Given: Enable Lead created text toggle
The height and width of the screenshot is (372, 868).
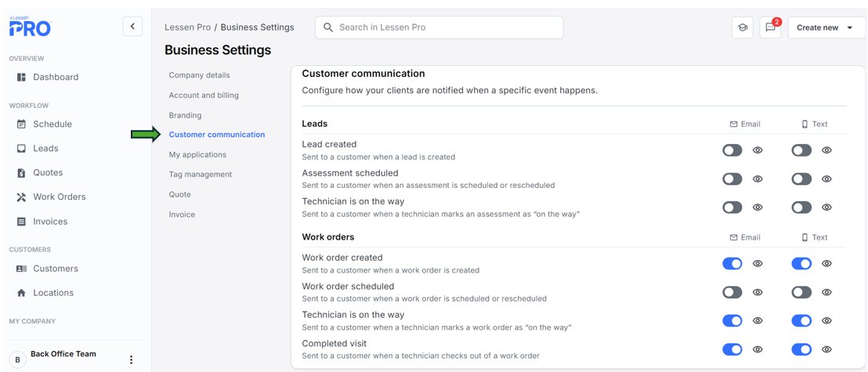Looking at the screenshot, I should coord(801,150).
